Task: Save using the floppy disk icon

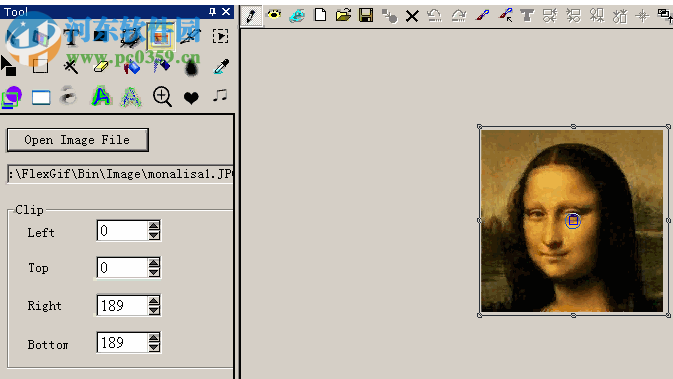Action: (x=366, y=16)
